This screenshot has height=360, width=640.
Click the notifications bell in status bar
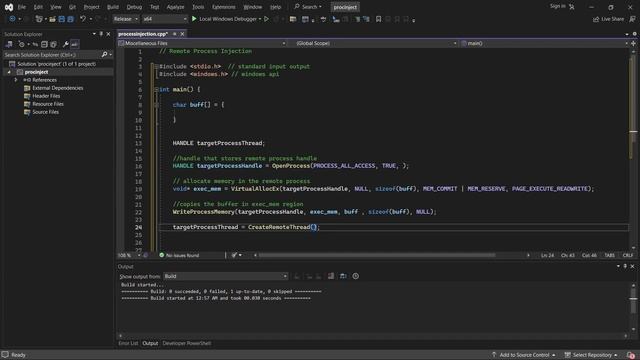click(x=631, y=355)
